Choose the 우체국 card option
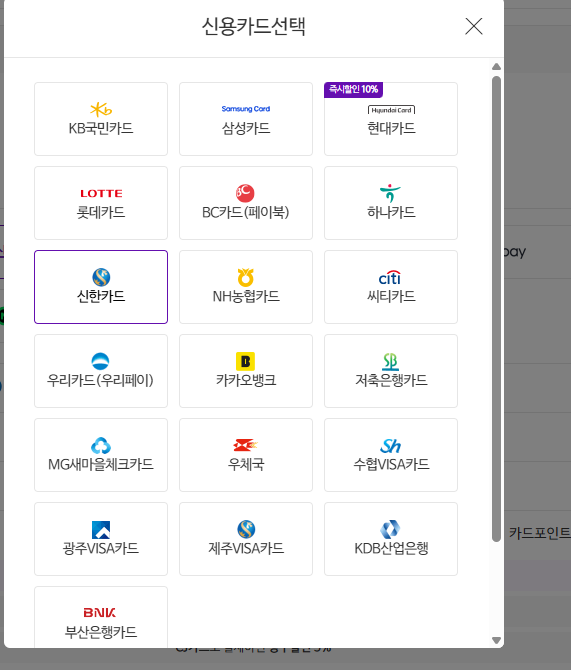 point(246,455)
